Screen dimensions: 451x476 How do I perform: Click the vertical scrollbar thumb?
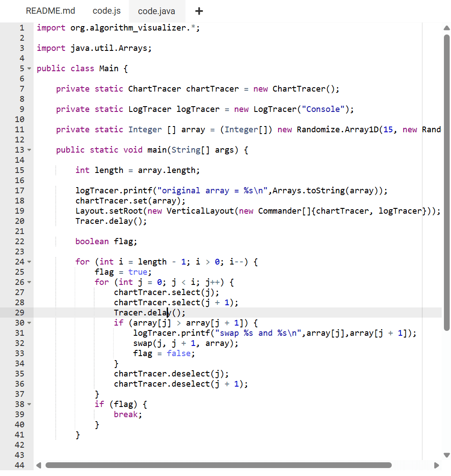click(x=446, y=181)
